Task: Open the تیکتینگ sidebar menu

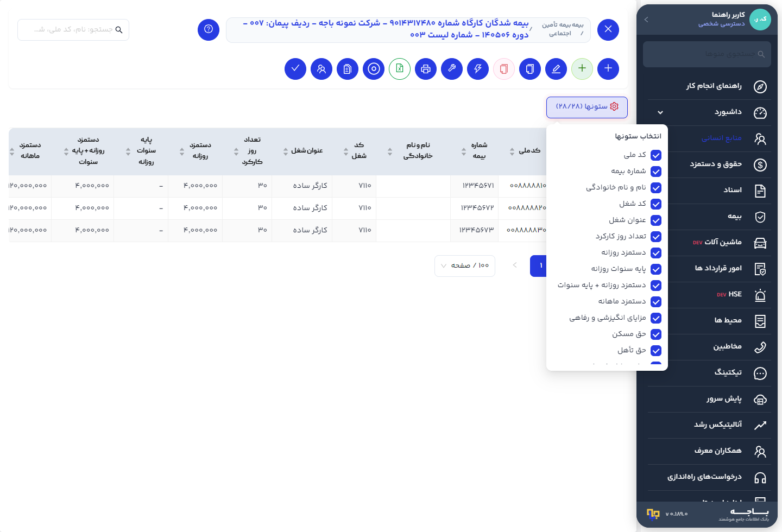Action: tap(708, 373)
